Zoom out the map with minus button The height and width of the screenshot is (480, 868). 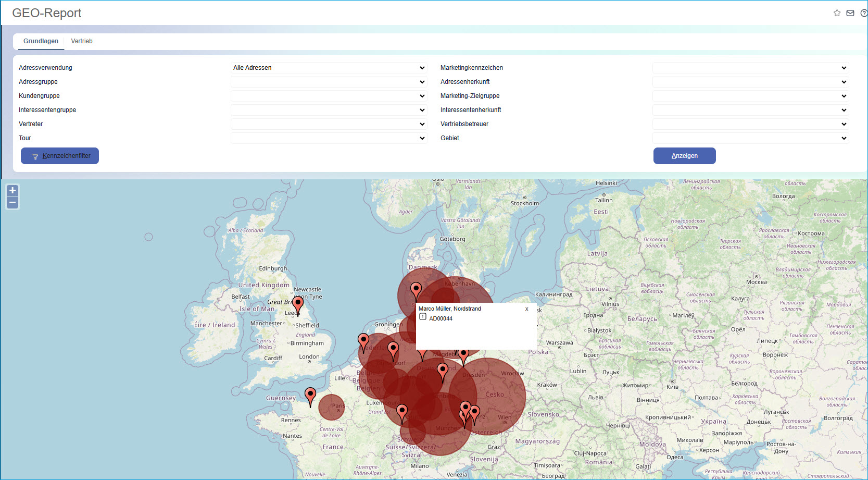coord(12,202)
